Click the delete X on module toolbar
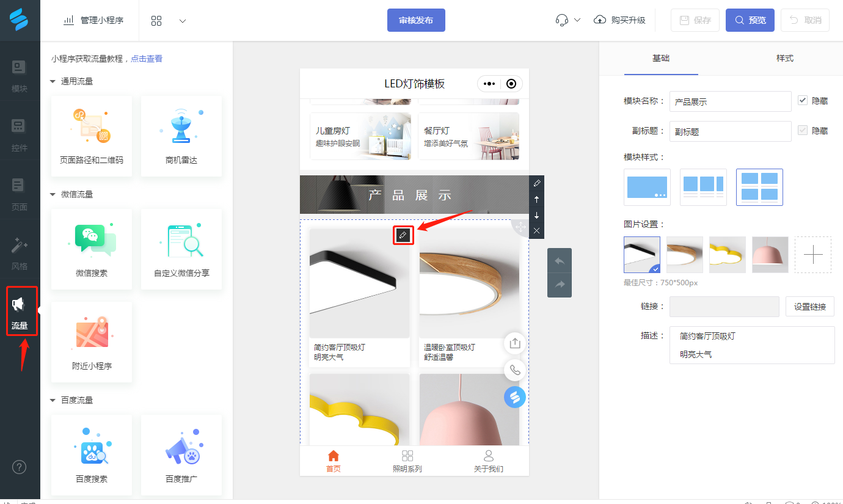This screenshot has width=843, height=504. click(x=536, y=231)
